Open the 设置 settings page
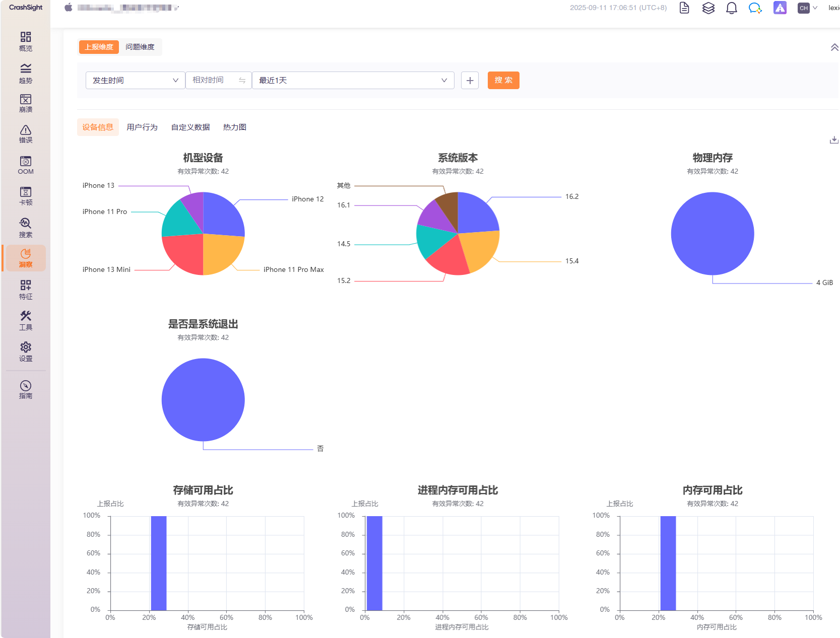This screenshot has height=638, width=840. coord(26,351)
